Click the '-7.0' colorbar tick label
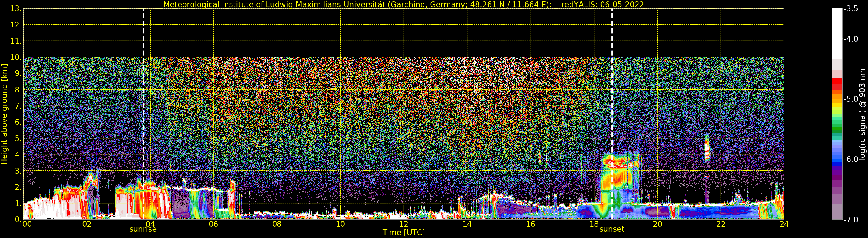 coord(851,220)
